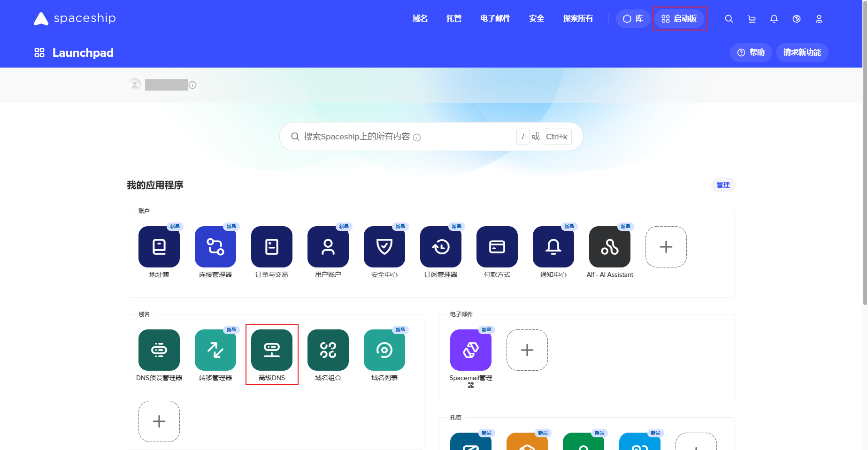Screen dimensions: 868x450
Task: Open the user profile icon in header
Action: pos(819,19)
